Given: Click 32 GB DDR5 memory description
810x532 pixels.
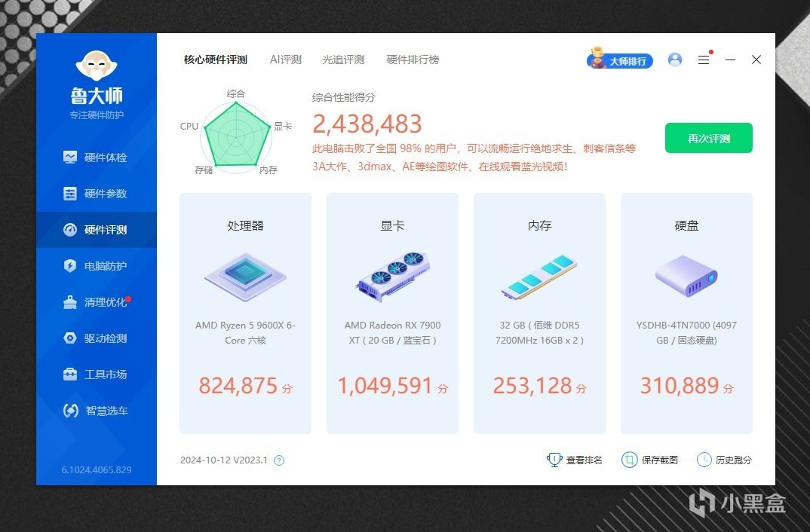Looking at the screenshot, I should tap(539, 333).
